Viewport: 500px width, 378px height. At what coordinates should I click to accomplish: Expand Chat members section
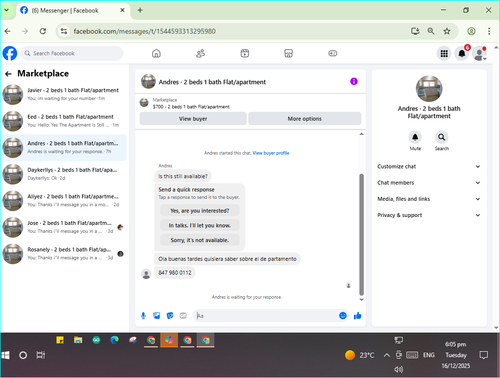tap(429, 183)
